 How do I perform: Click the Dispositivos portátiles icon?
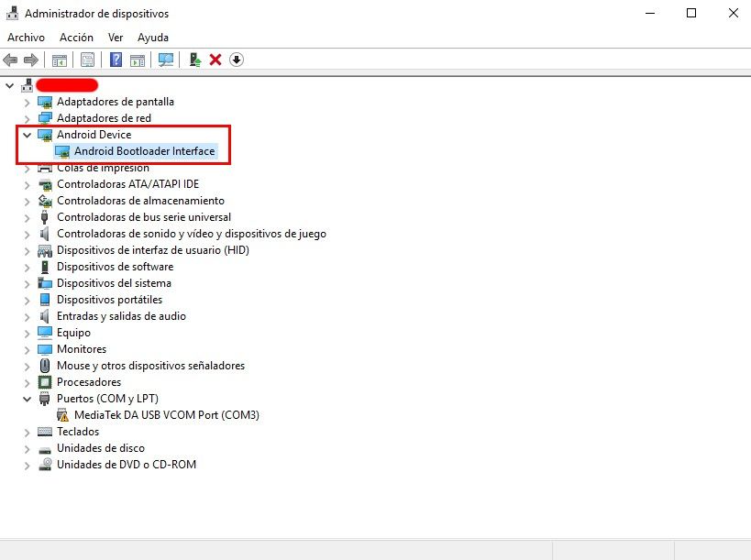(x=45, y=300)
